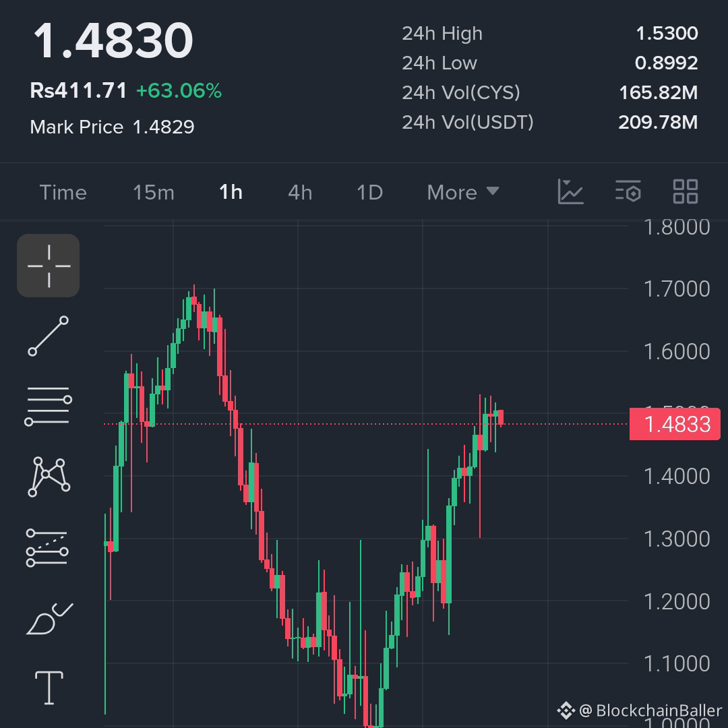Click the 24h Low value 0.8992
This screenshot has height=728, width=728.
(x=666, y=63)
